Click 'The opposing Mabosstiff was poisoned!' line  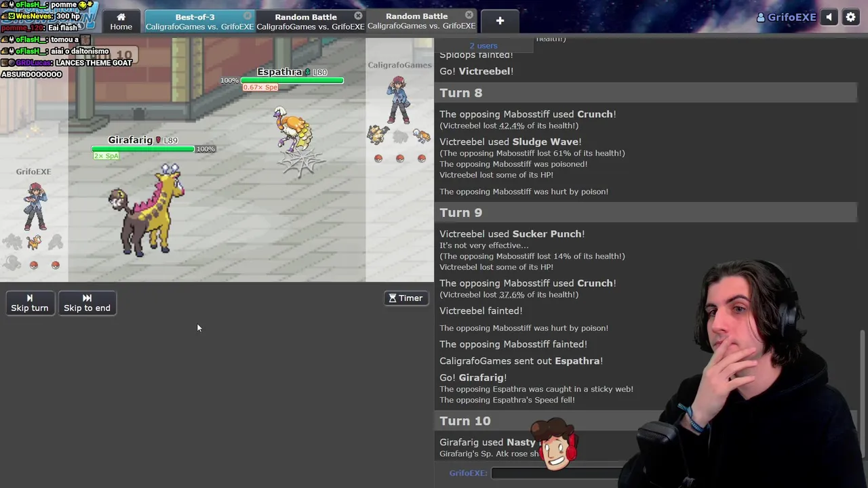[513, 164]
